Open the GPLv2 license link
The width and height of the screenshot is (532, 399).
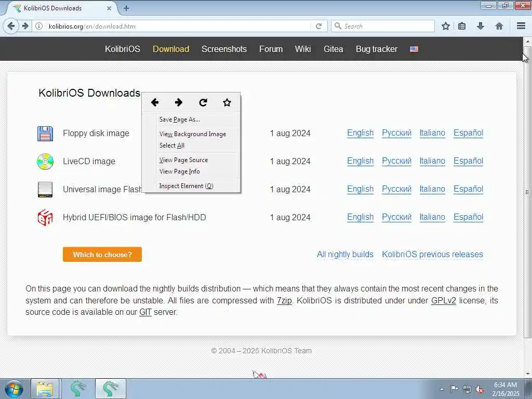[x=444, y=301]
